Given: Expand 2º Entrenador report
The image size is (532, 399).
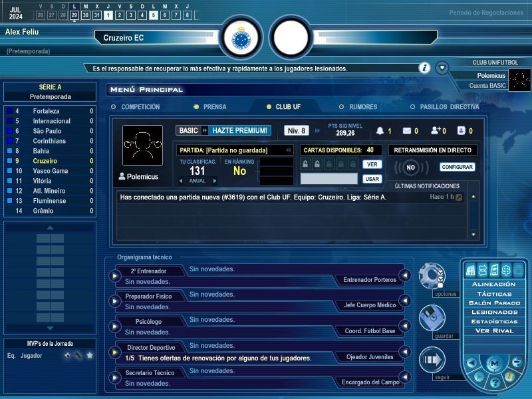Looking at the screenshot, I should (x=114, y=276).
